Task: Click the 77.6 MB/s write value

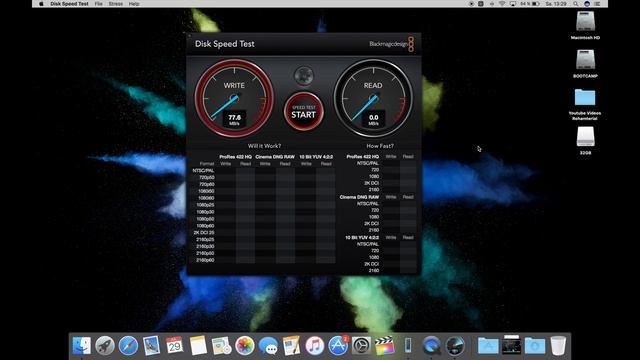Action: click(x=234, y=119)
